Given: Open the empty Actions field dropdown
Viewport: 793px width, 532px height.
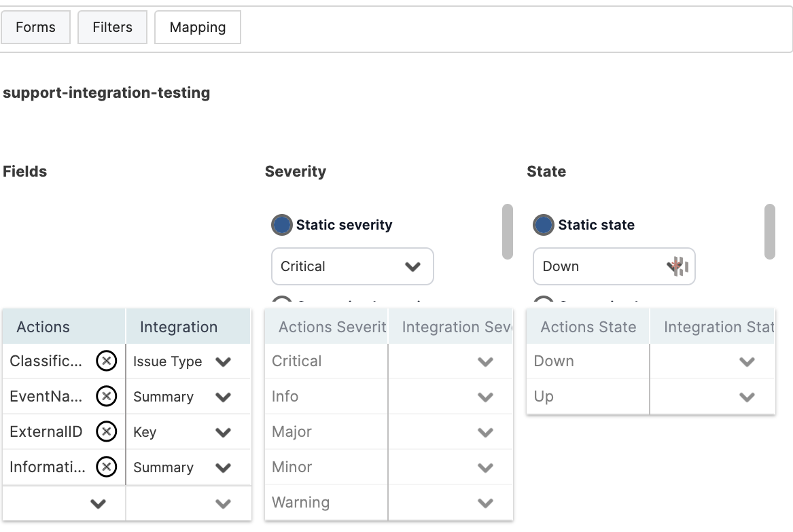Looking at the screenshot, I should tap(99, 503).
